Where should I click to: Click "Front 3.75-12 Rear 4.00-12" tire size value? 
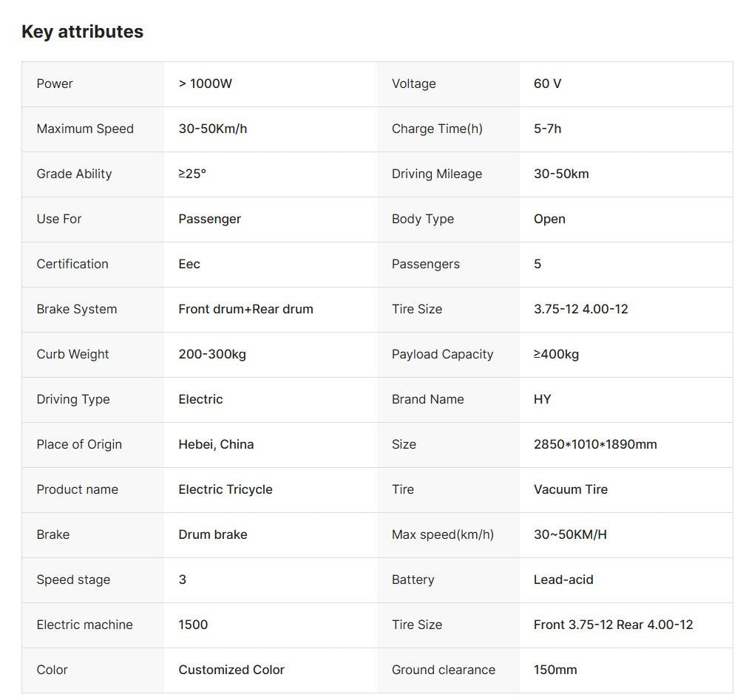click(613, 625)
